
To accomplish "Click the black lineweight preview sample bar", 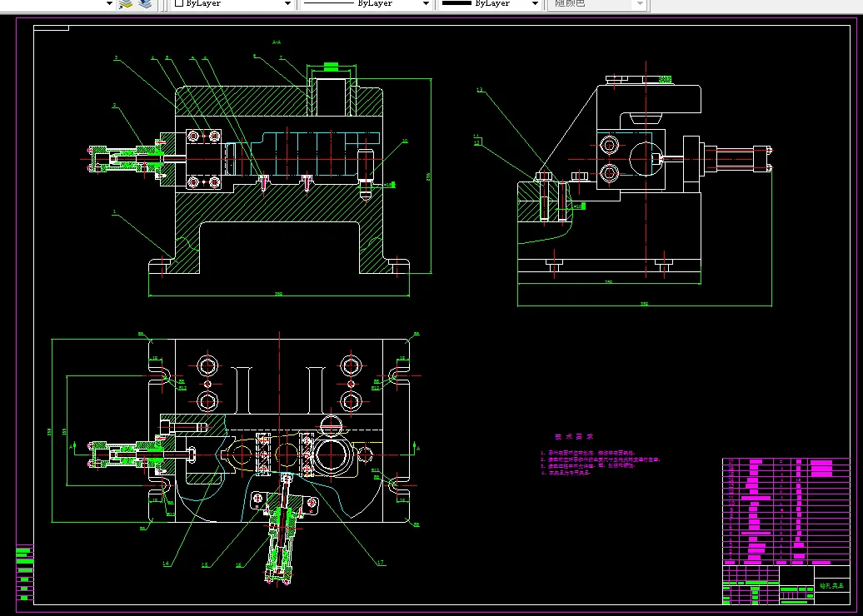I will pos(456,4).
